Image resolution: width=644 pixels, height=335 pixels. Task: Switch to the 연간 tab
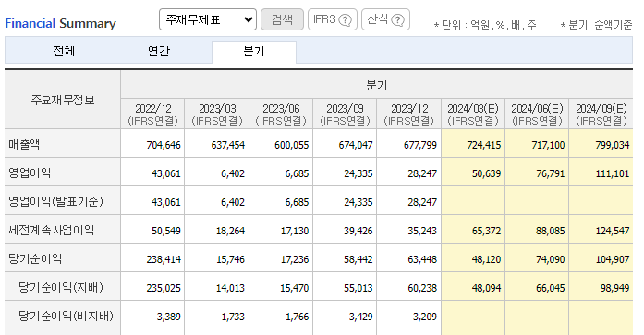[159, 52]
